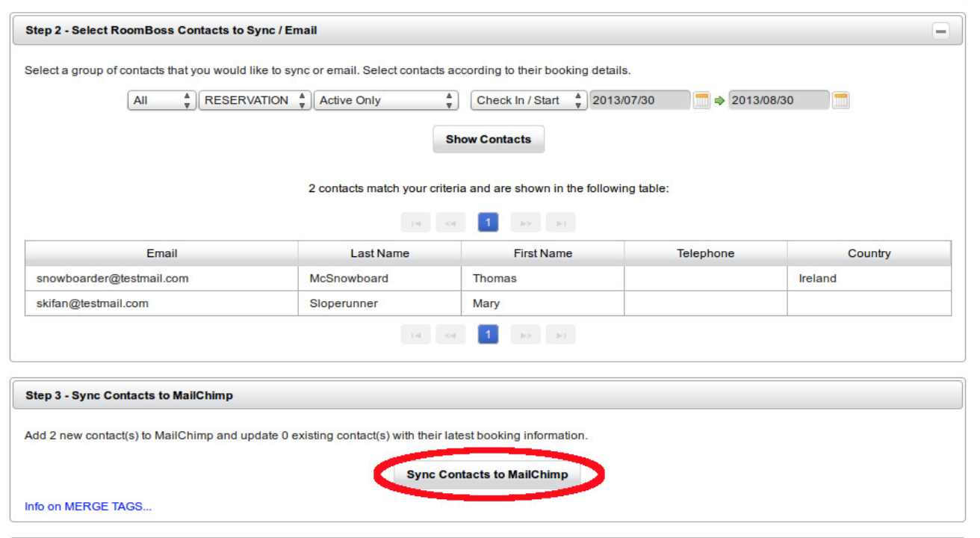This screenshot has width=980, height=538.
Task: Jump to last page using pager below table
Action: click(x=560, y=336)
